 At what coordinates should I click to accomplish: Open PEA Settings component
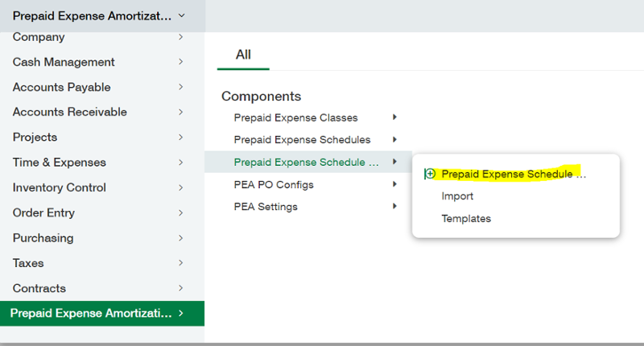coord(266,207)
